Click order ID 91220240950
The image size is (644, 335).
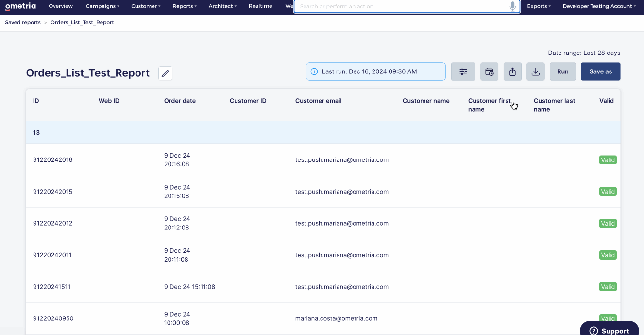(x=53, y=318)
